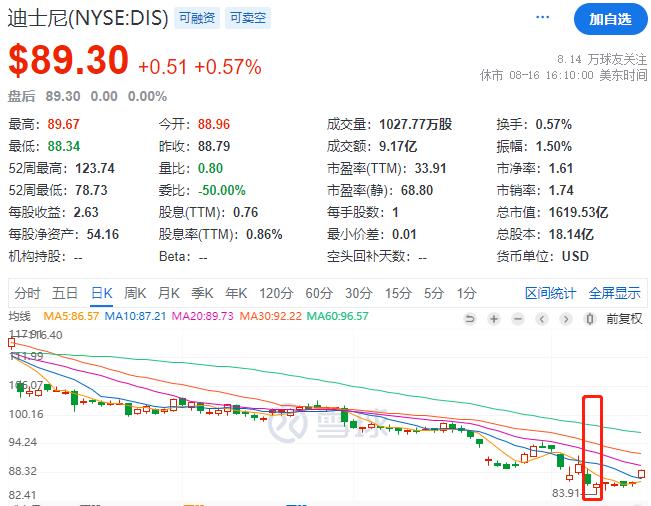Image resolution: width=651 pixels, height=506 pixels.
Task: Zoom in chart with plus icon
Action: coord(494,319)
